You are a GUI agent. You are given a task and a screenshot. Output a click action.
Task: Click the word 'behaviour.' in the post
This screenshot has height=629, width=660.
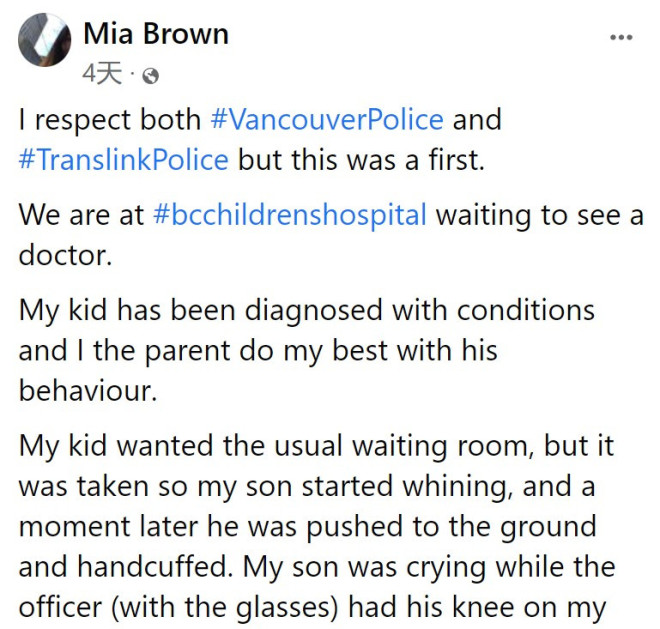tap(88, 391)
